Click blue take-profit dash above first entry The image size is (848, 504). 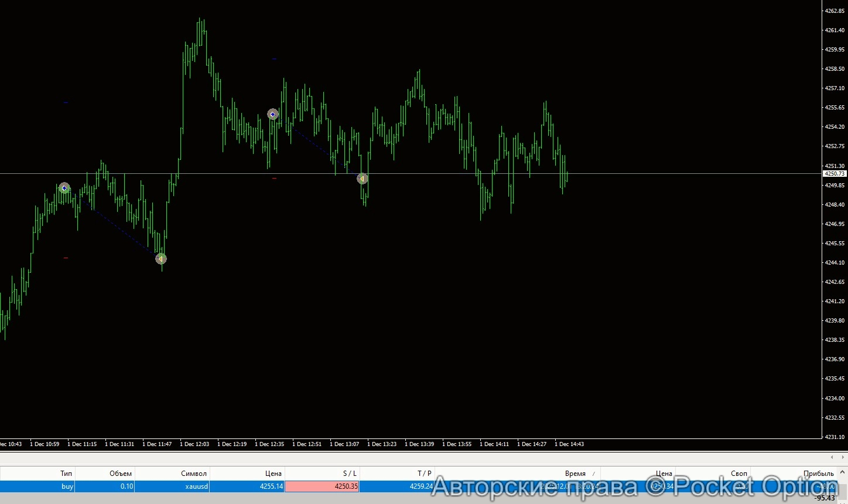tap(66, 102)
